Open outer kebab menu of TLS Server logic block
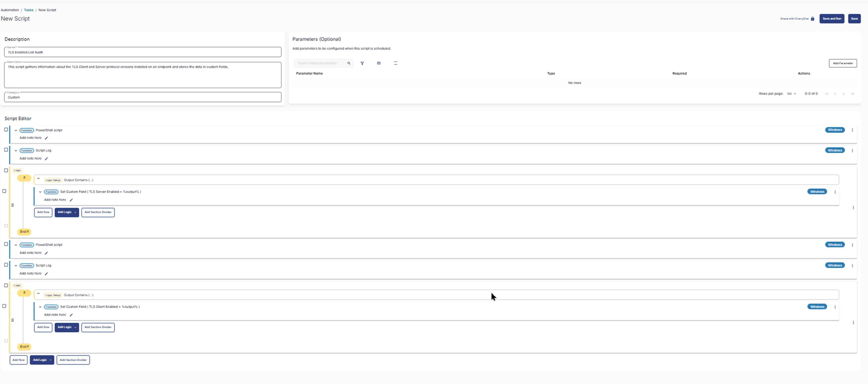The width and height of the screenshot is (868, 384). coord(853,207)
